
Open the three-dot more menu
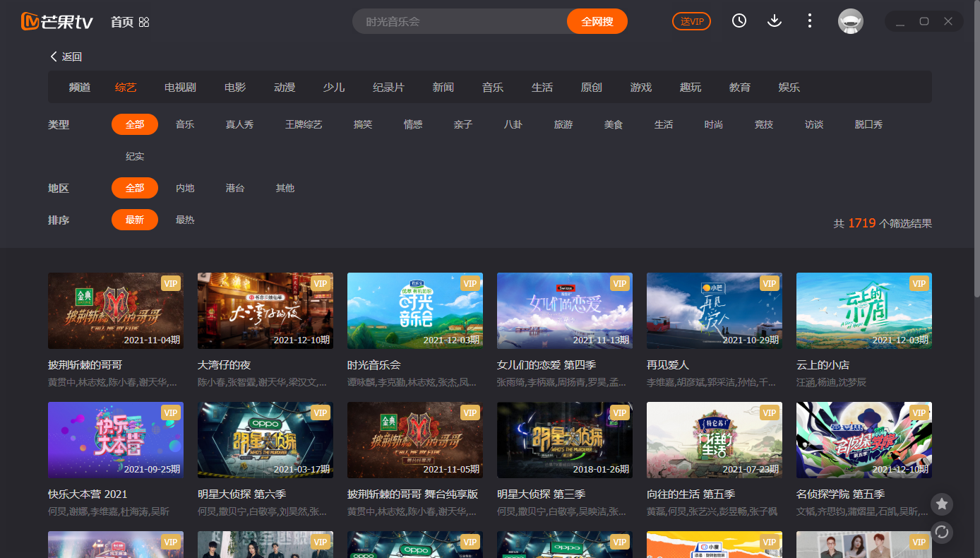(x=810, y=20)
